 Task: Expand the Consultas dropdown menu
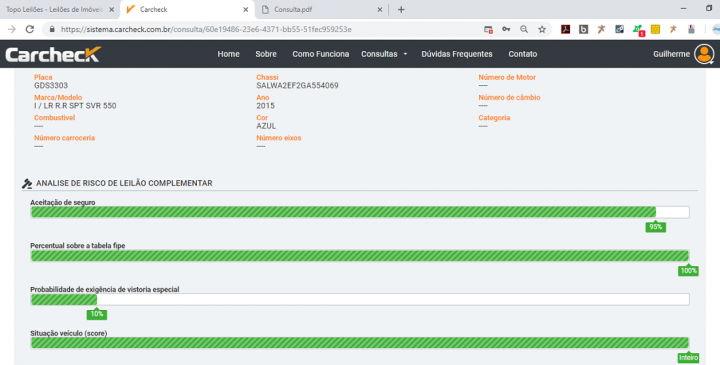384,54
